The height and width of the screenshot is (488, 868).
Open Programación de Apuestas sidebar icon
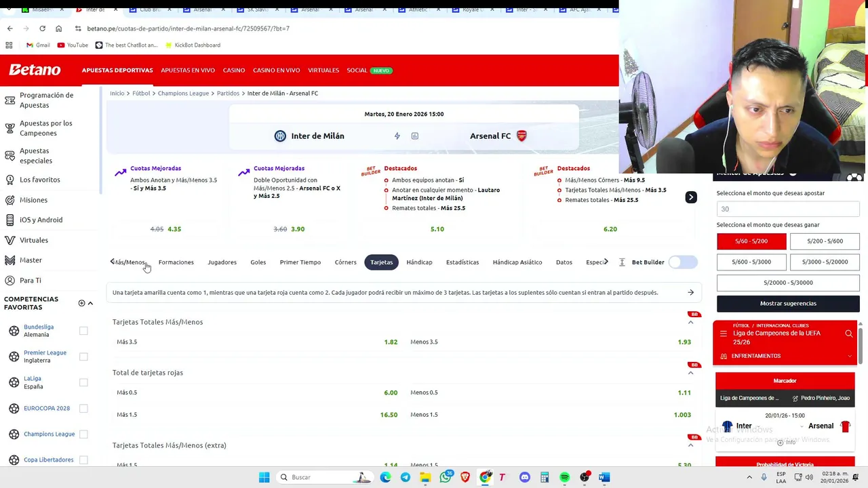point(9,100)
